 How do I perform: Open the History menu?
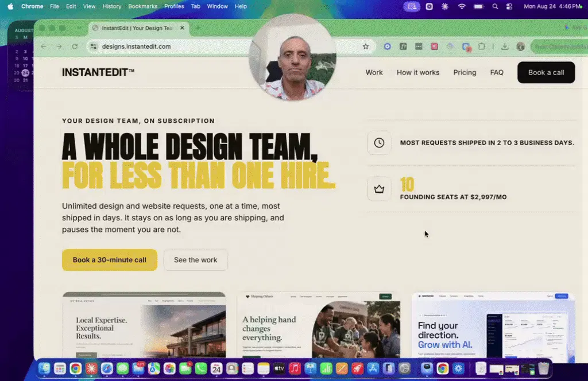112,6
